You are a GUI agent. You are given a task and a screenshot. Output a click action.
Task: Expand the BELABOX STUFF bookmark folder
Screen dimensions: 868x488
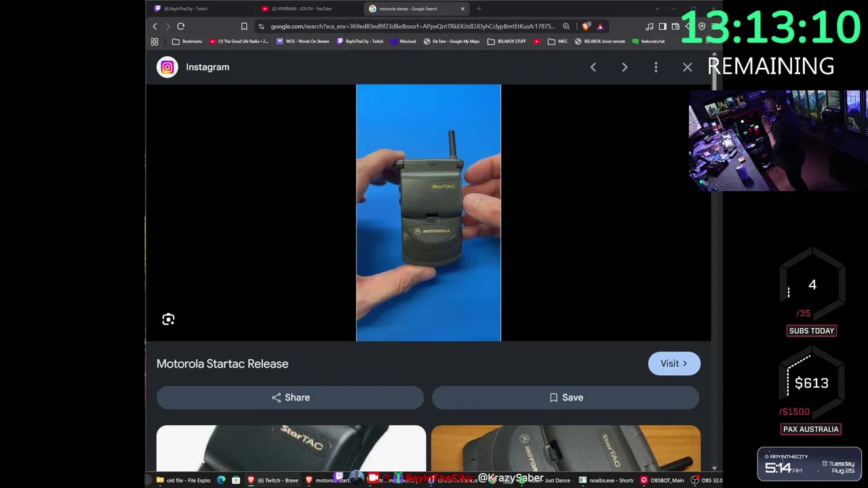tap(507, 41)
